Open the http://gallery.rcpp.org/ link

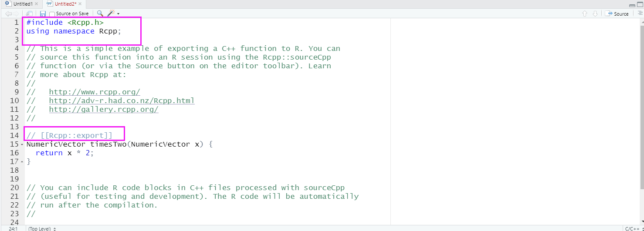pyautogui.click(x=104, y=109)
